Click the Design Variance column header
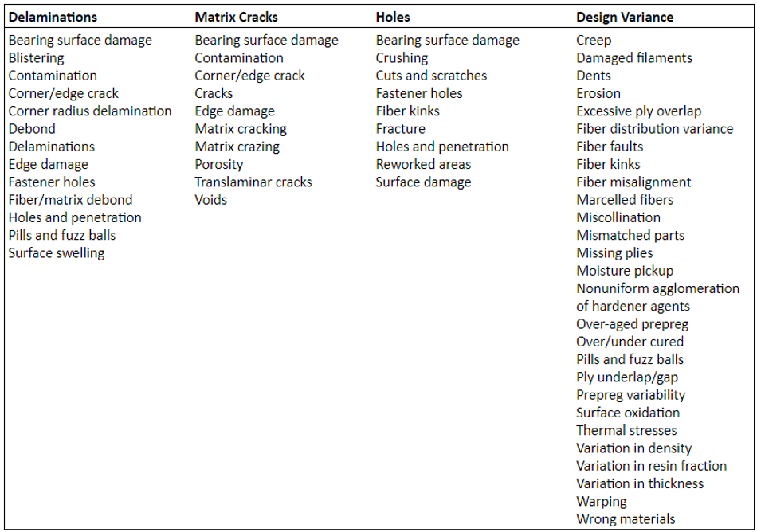 pyautogui.click(x=625, y=17)
